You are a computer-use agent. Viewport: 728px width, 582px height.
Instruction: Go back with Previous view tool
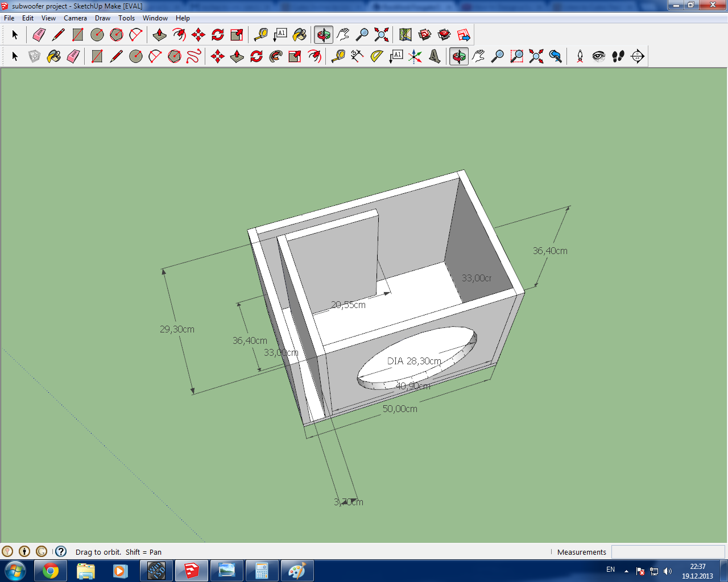tap(555, 56)
